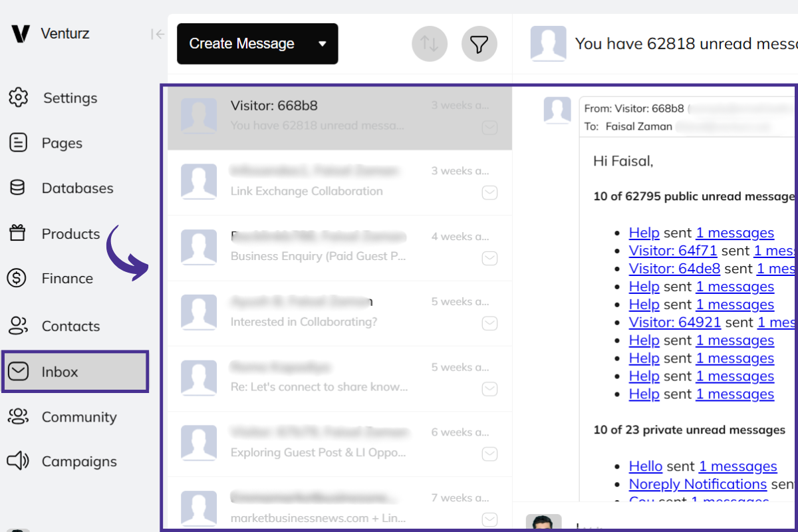Click the Products gift box icon

coord(18,233)
